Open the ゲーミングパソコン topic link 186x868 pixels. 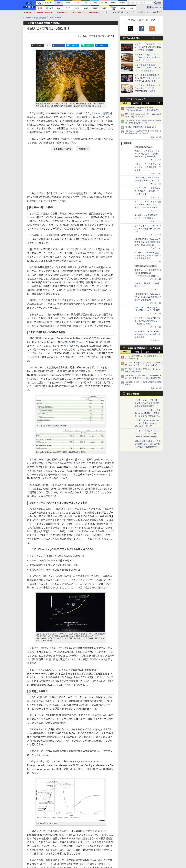coord(140,12)
